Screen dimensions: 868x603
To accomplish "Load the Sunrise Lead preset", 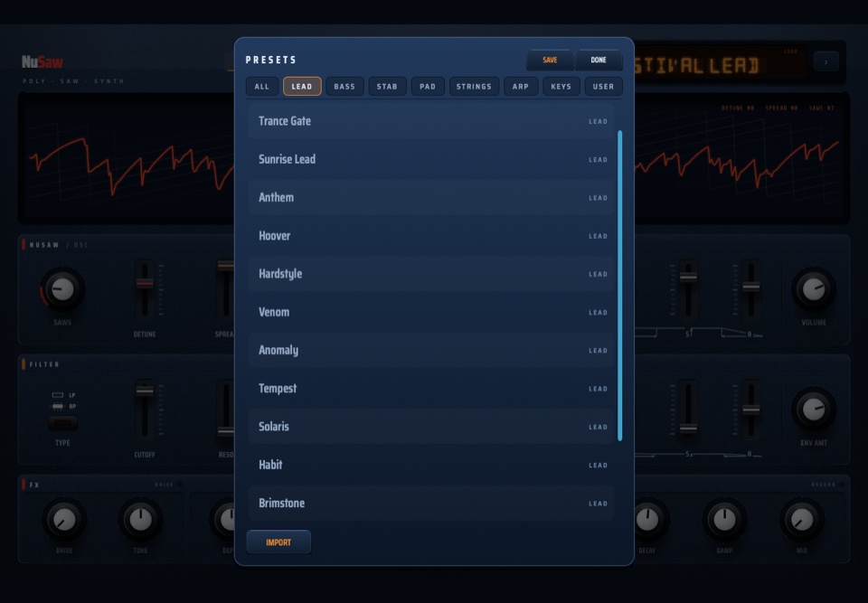I will click(x=431, y=159).
